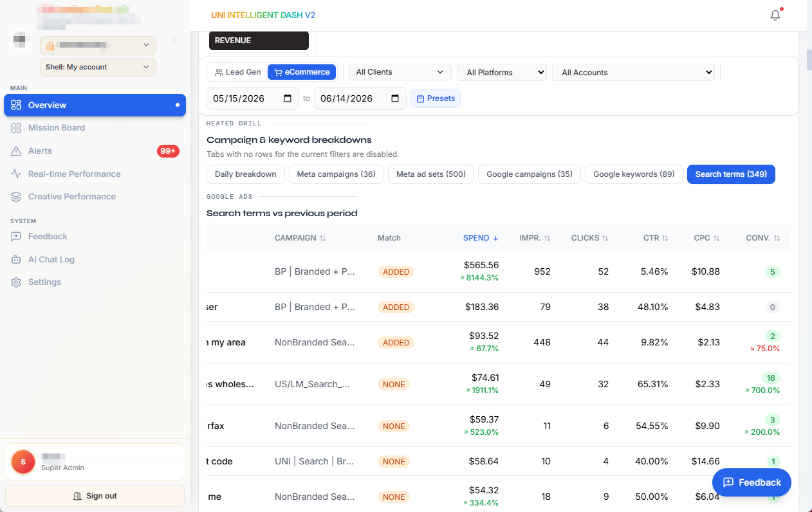Click campaign US/LM_Search_... cell
Viewport: 812px width, 512px height.
(x=312, y=384)
